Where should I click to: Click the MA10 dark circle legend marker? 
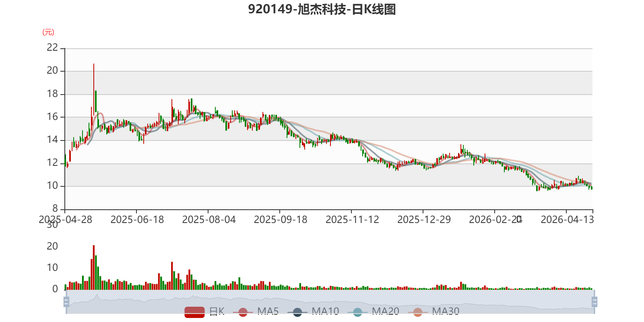[297, 312]
